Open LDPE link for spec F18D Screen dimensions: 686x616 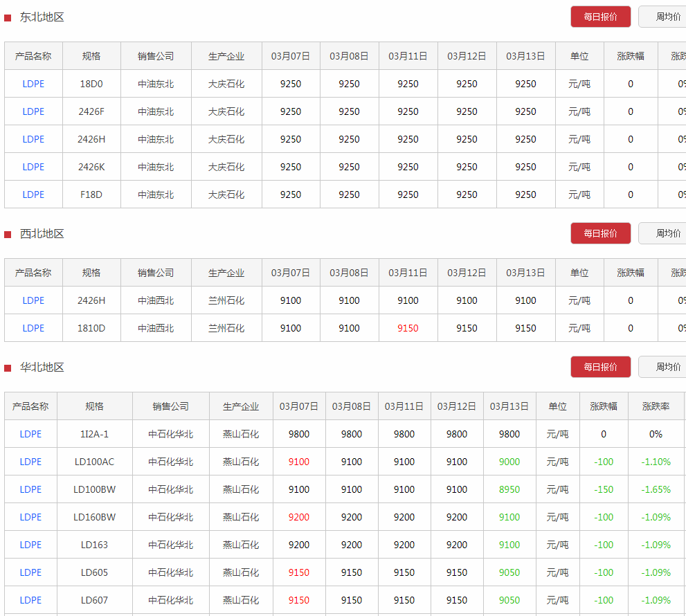point(33,194)
